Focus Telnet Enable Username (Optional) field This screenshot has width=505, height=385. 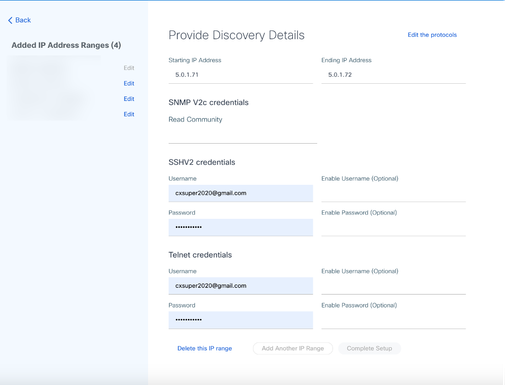point(393,286)
